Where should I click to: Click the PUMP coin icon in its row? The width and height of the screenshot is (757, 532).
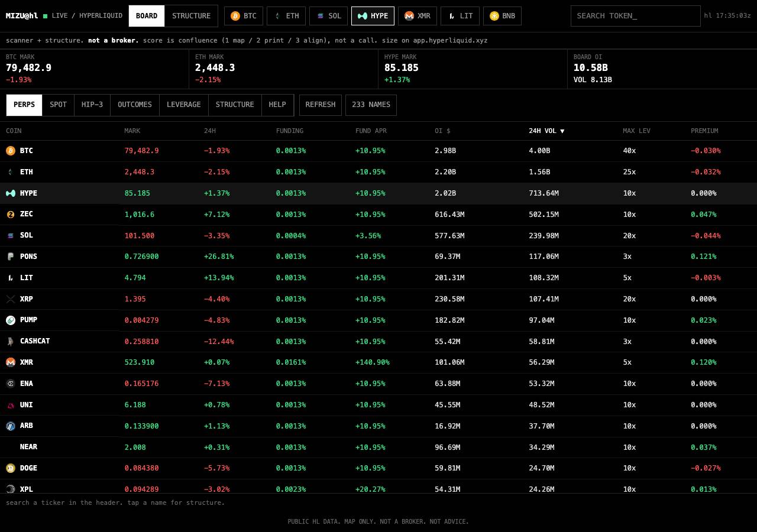(x=10, y=320)
